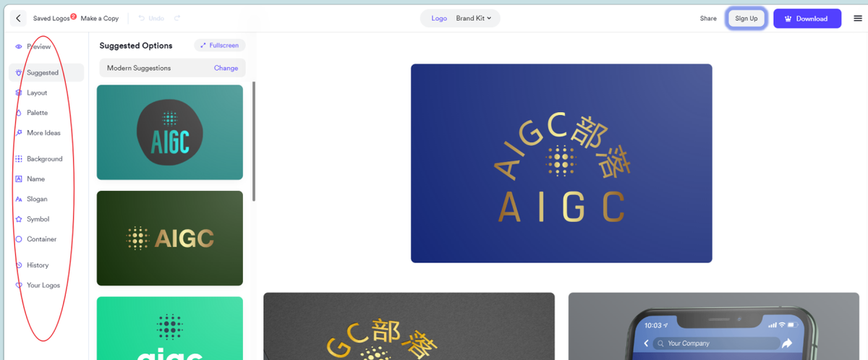Click the suggestions panel scrollbar
The image size is (868, 360).
(x=253, y=141)
